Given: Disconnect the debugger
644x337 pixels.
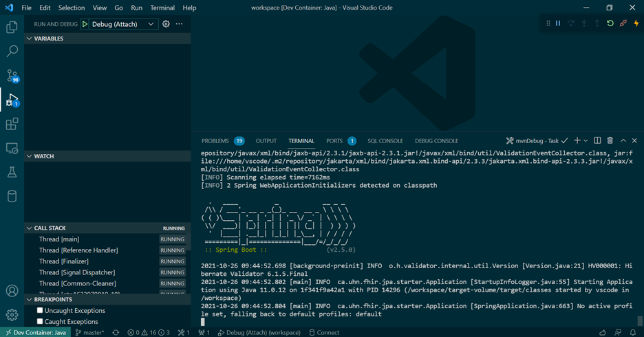Looking at the screenshot, I should 623,23.
